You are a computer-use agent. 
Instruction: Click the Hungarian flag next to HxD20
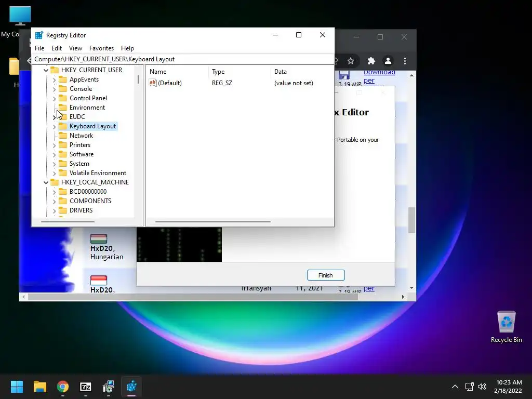tap(99, 238)
